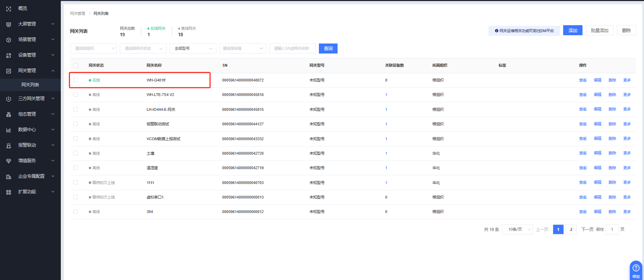Click the blue 添加 button
644x280 pixels.
tap(572, 30)
